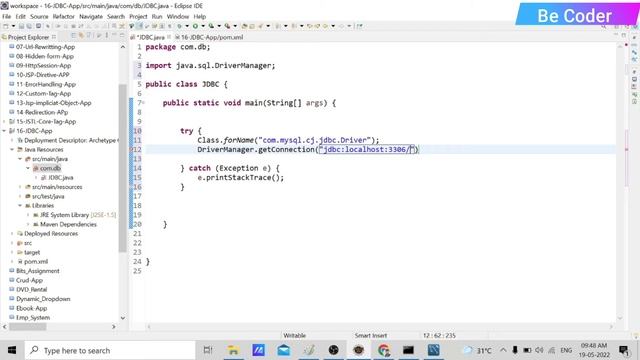Click the taskbar search box

110,350
